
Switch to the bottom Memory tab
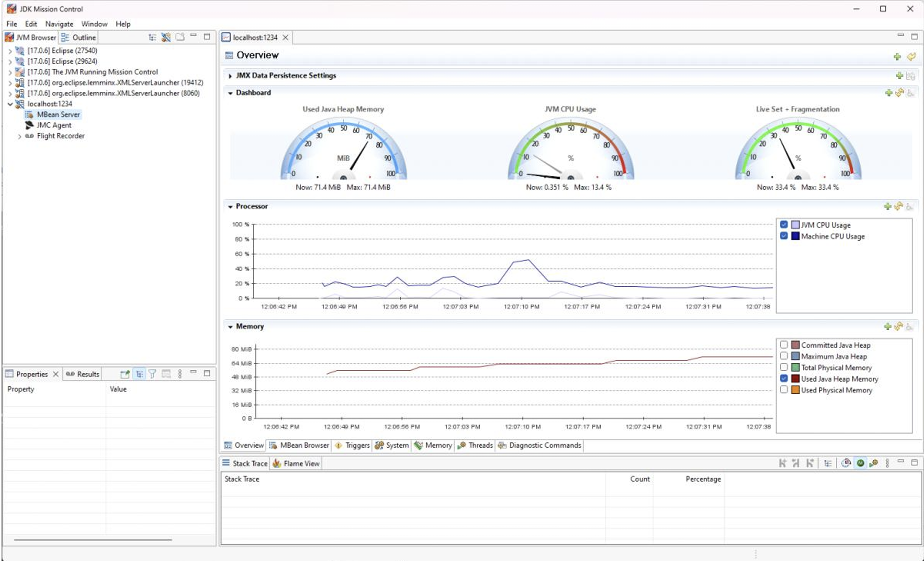433,445
